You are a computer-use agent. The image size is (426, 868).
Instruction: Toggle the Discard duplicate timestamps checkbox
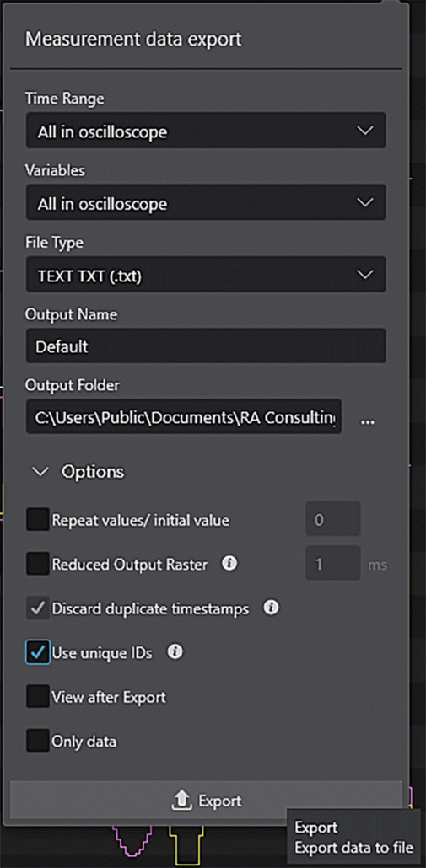38,608
